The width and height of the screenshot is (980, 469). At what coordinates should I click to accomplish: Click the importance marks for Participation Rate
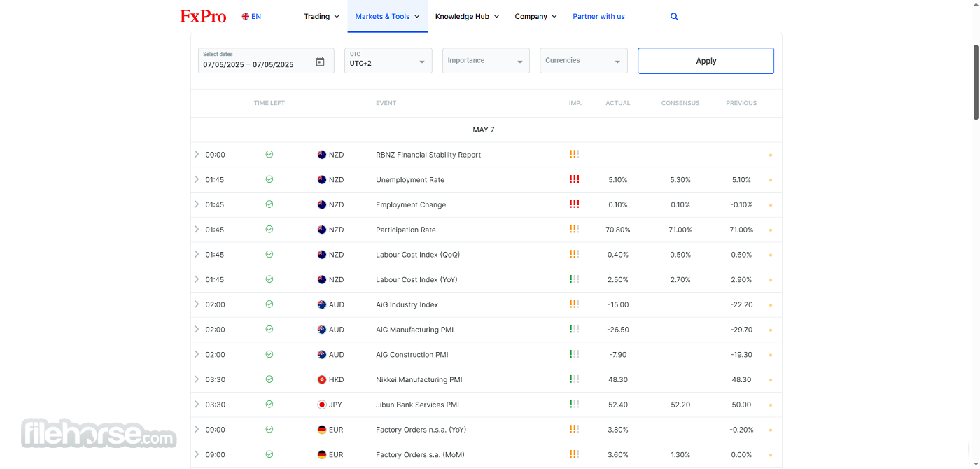pos(574,229)
